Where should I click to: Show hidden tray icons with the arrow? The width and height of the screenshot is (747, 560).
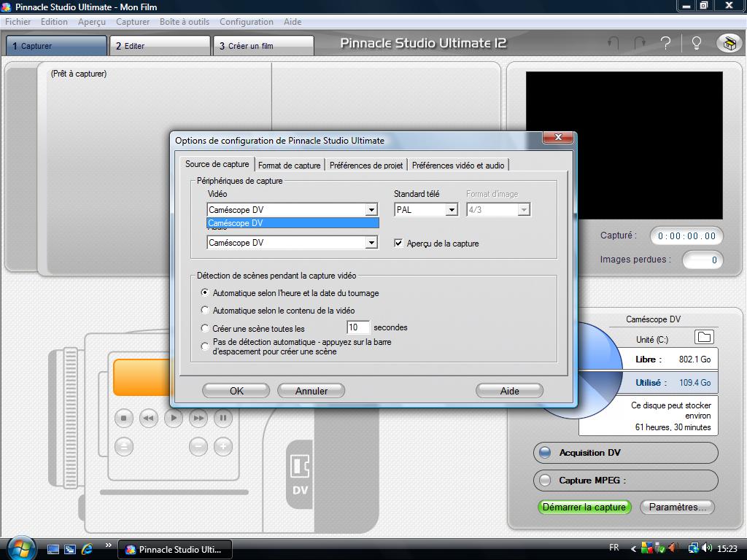click(633, 549)
